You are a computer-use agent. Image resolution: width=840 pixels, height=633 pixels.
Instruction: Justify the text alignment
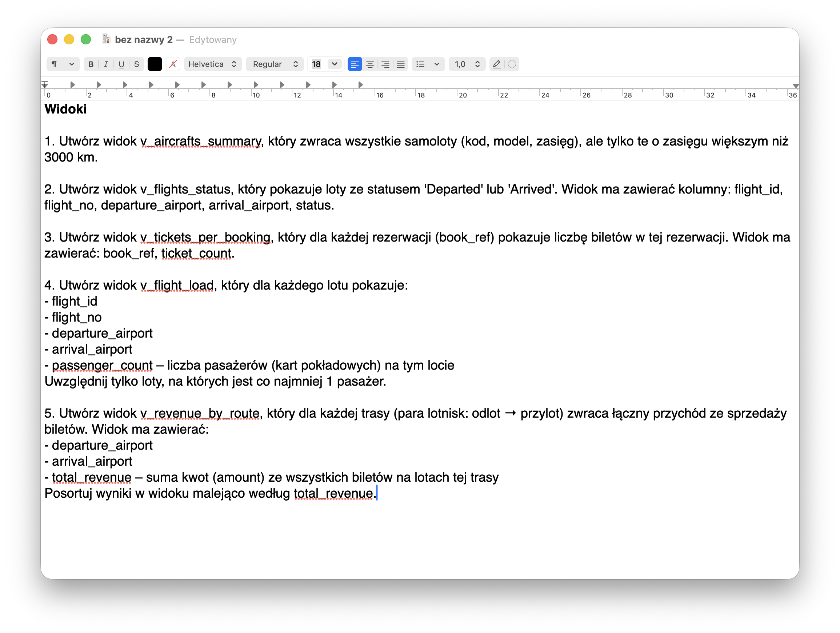[x=401, y=64]
